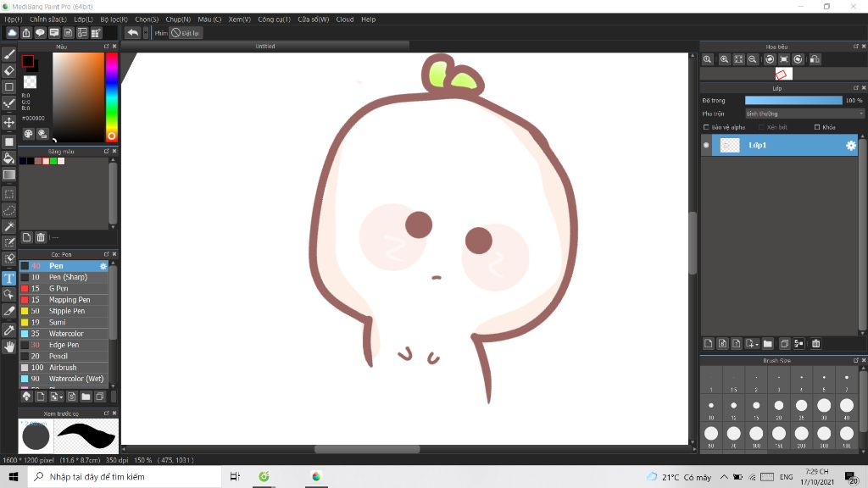Open Lớp1 layer settings gear
This screenshot has height=488, width=868.
coord(851,146)
